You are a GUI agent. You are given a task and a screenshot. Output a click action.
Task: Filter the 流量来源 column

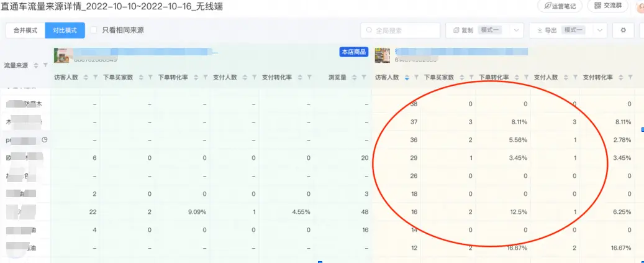pyautogui.click(x=45, y=66)
